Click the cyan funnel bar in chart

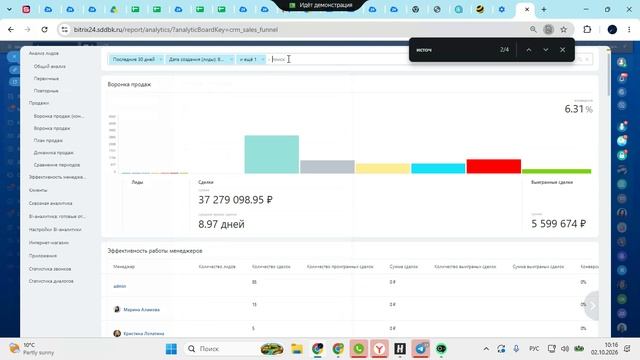[x=438, y=169]
